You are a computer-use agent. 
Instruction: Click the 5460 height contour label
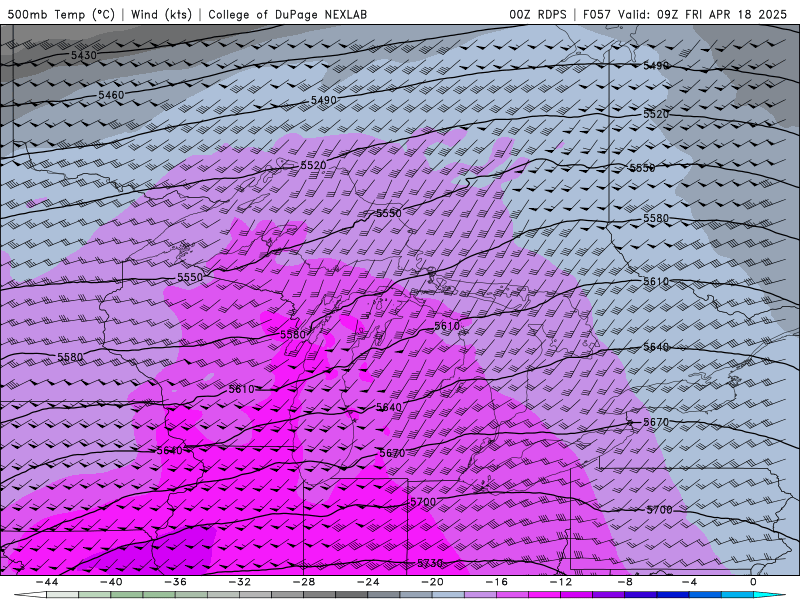(x=111, y=95)
